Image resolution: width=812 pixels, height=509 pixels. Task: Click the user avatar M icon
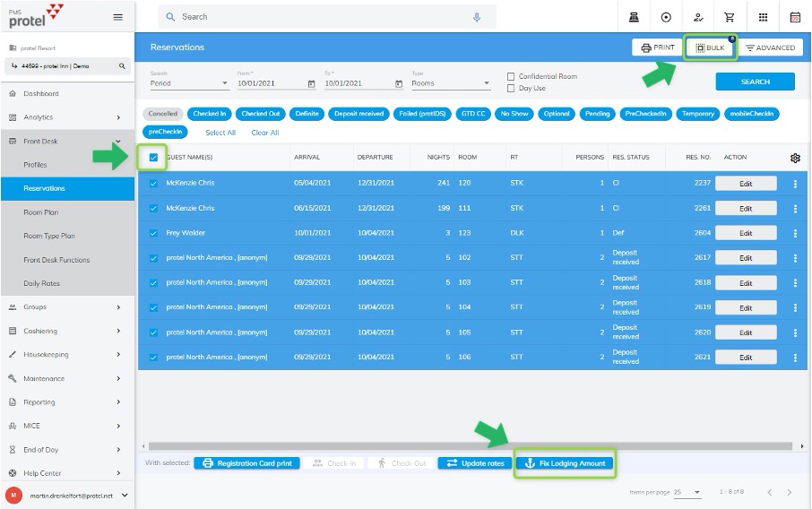[13, 495]
